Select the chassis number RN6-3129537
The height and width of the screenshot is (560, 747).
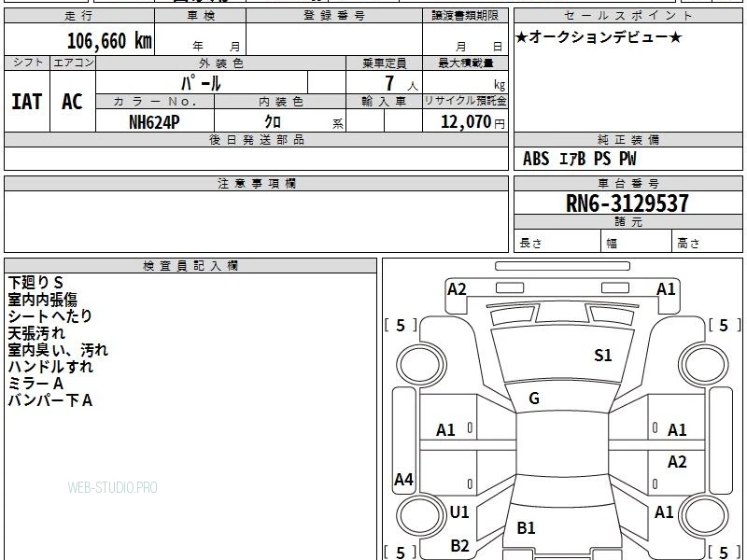pyautogui.click(x=627, y=203)
